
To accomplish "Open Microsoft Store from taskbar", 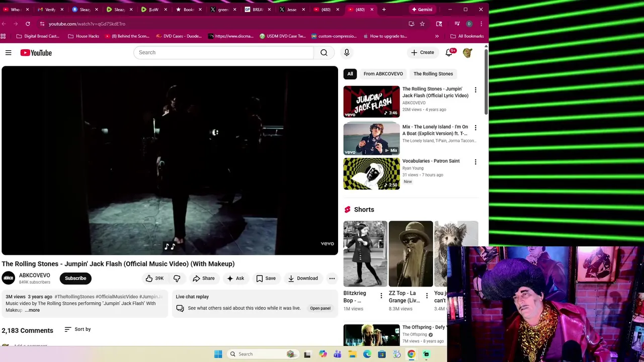I will [x=382, y=354].
